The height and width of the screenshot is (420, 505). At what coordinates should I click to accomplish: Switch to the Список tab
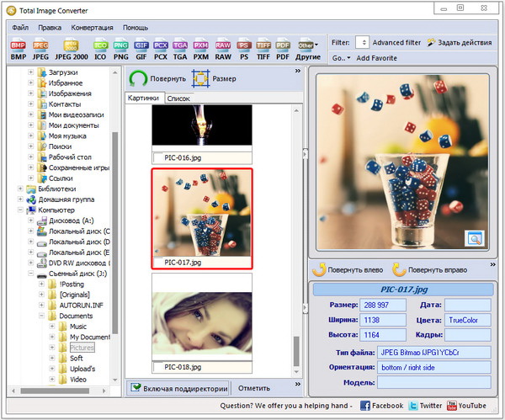[x=178, y=98]
